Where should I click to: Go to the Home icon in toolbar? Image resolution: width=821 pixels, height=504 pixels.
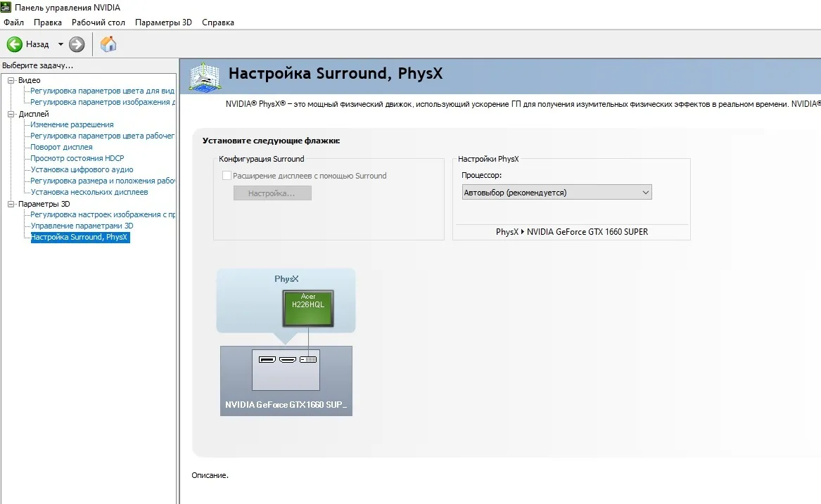(x=108, y=44)
